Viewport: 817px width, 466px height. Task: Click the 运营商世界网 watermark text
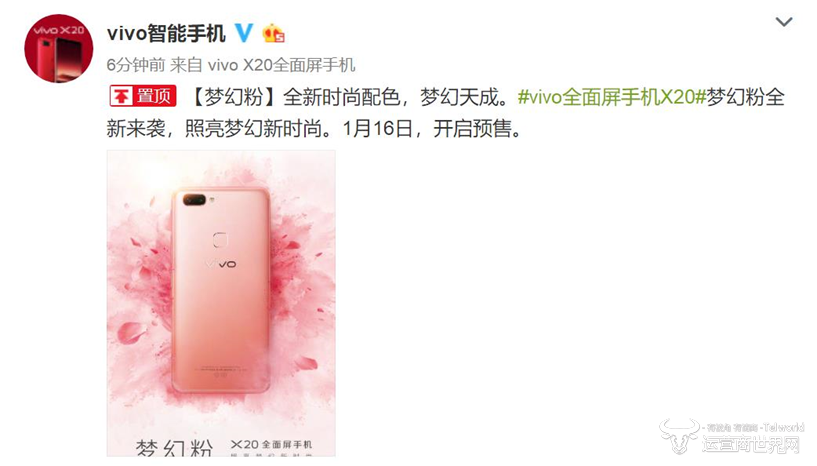750,444
